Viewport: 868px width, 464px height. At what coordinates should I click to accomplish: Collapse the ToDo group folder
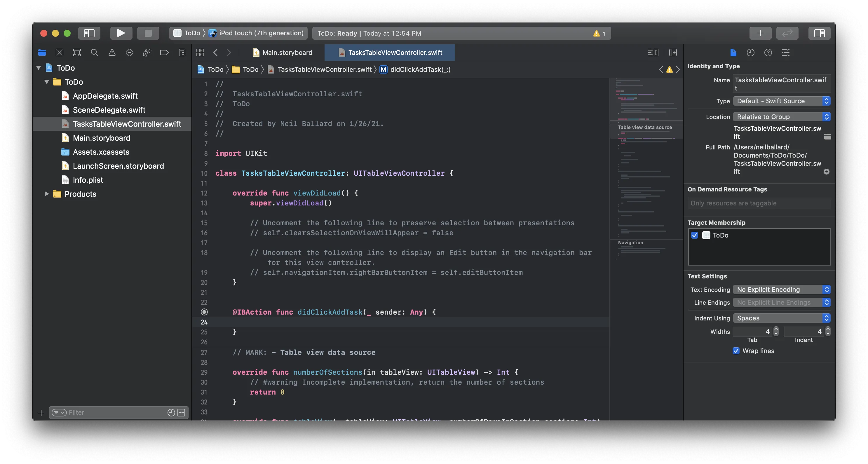coord(47,82)
